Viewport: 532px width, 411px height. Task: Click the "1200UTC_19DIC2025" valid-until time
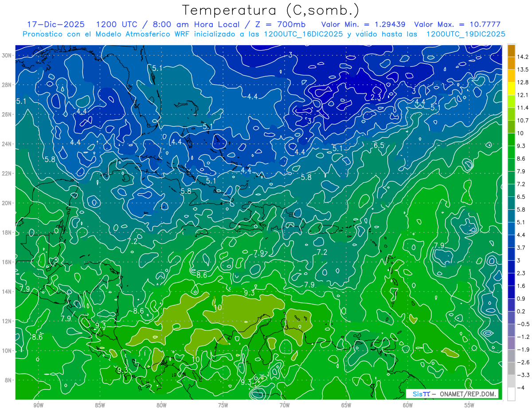[x=465, y=34]
